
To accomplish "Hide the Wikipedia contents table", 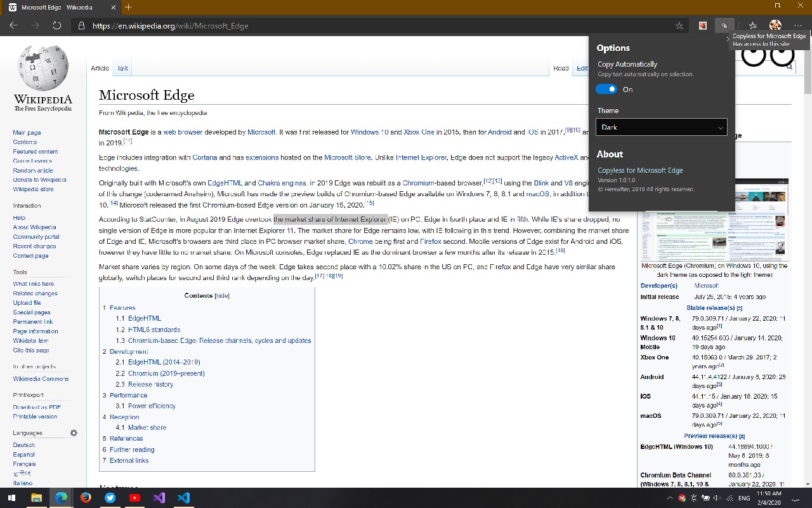I will [x=222, y=296].
